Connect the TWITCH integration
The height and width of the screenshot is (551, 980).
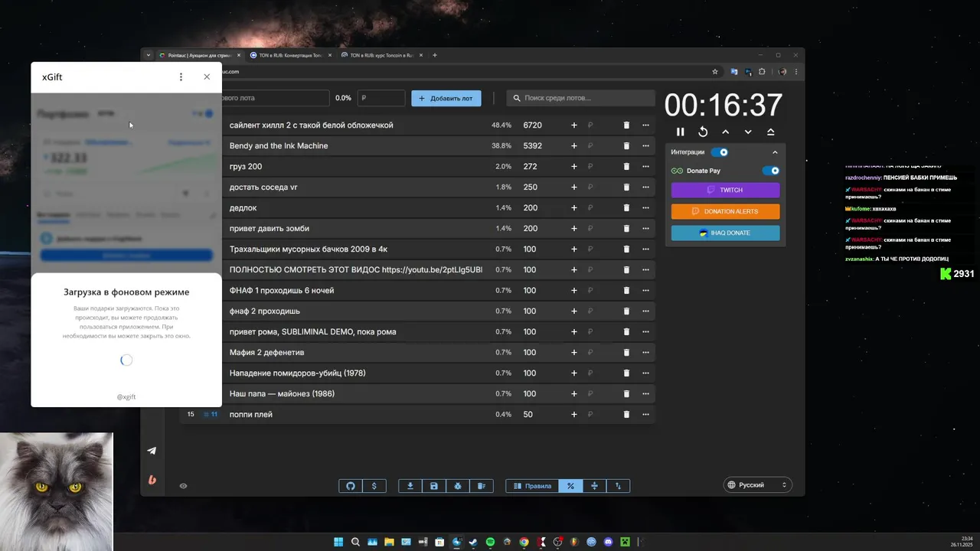(x=725, y=190)
